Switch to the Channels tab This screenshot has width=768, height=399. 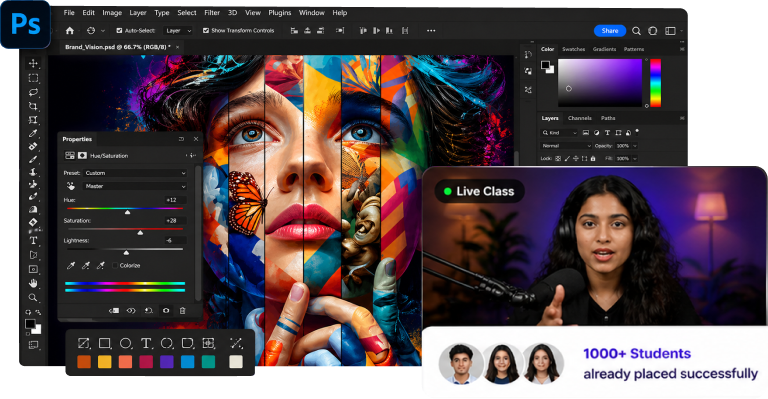click(579, 118)
